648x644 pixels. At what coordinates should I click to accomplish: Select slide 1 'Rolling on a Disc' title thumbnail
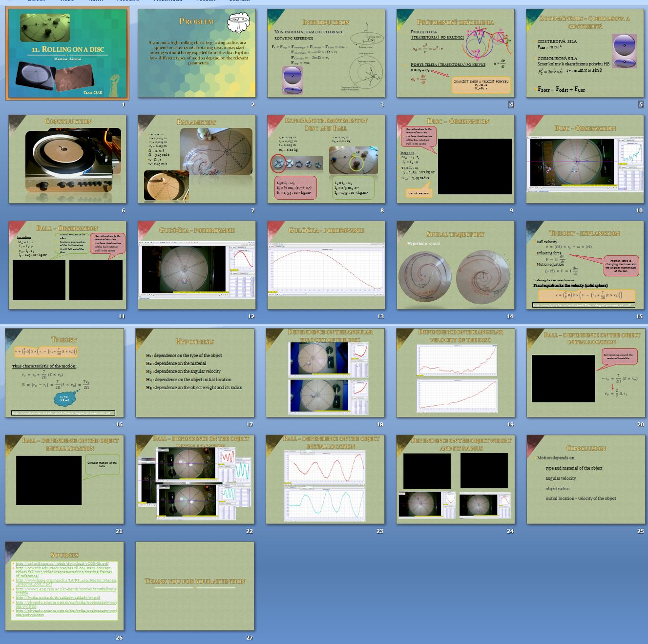(67, 53)
